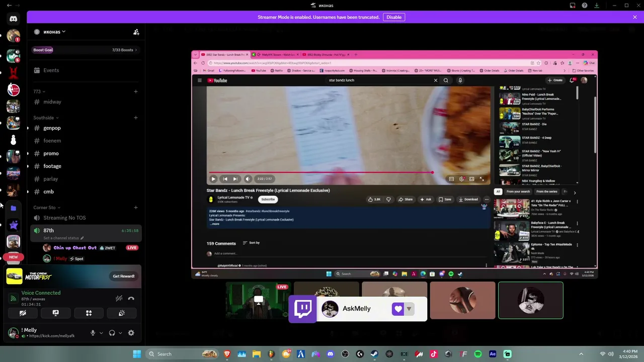Image resolution: width=644 pixels, height=362 pixels.
Task: Select the green-outlined participant tile
Action: coord(531,300)
